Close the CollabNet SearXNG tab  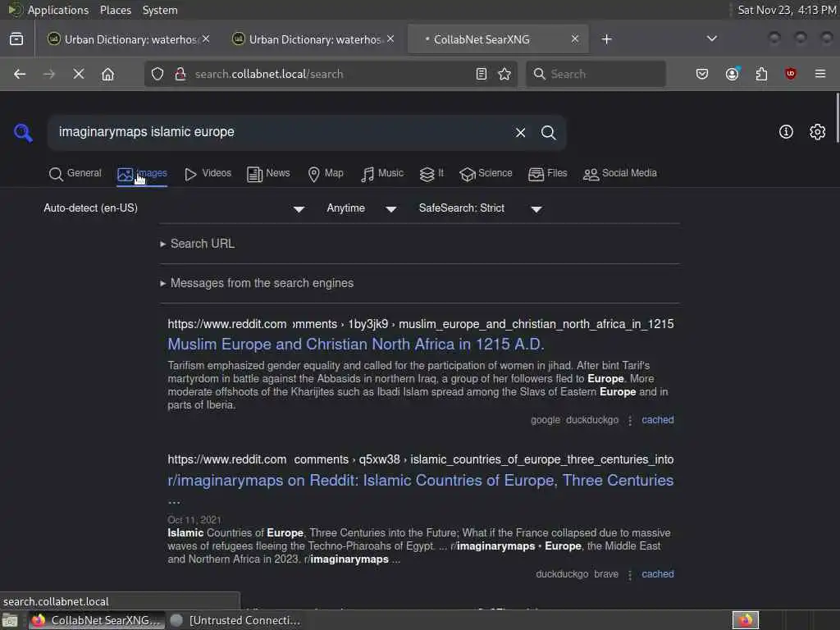click(574, 39)
